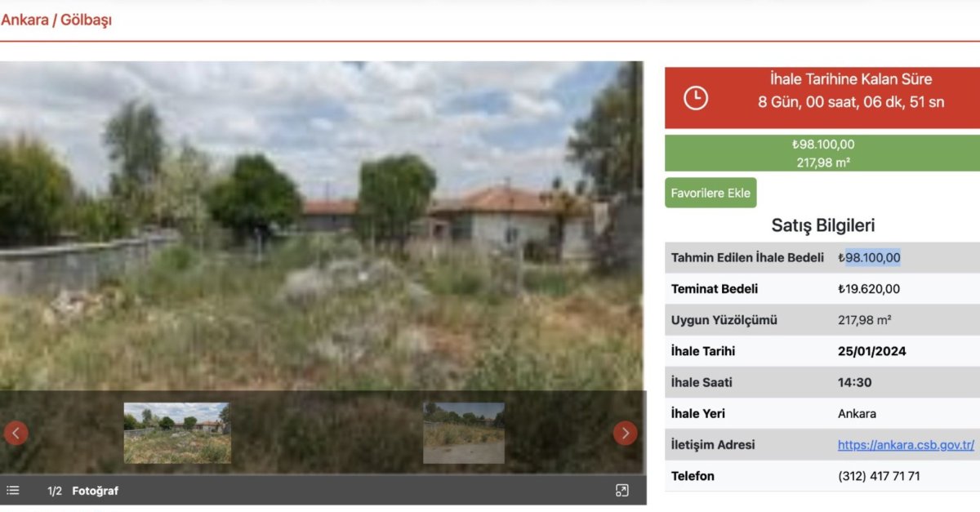The height and width of the screenshot is (512, 980).
Task: Advance to next photo with right arrow
Action: (x=626, y=433)
